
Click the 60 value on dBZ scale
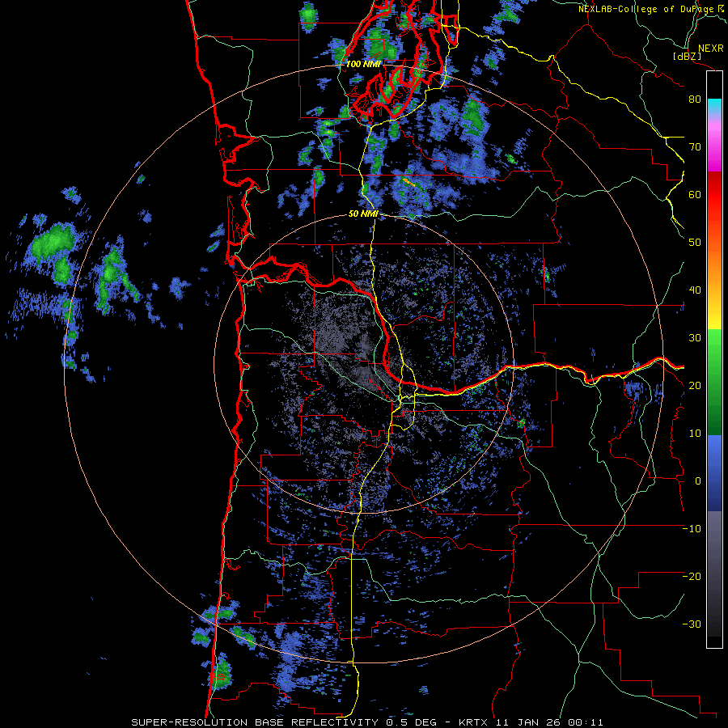[695, 194]
